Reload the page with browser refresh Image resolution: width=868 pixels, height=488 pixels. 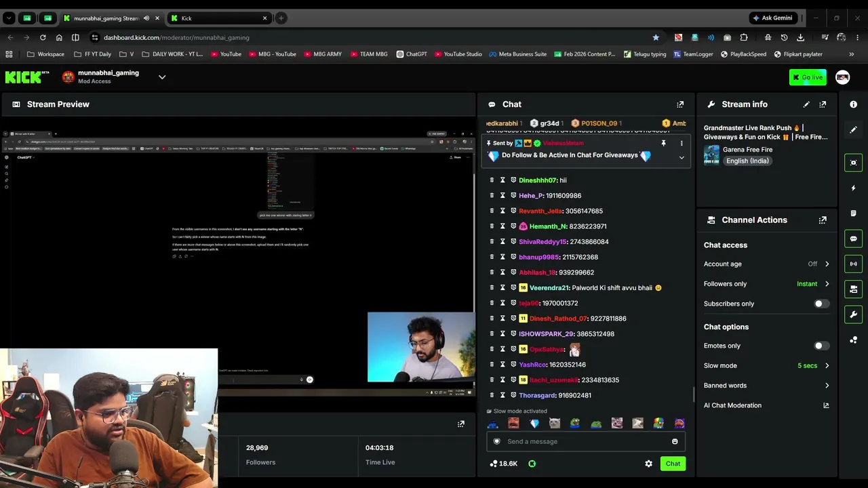(43, 37)
